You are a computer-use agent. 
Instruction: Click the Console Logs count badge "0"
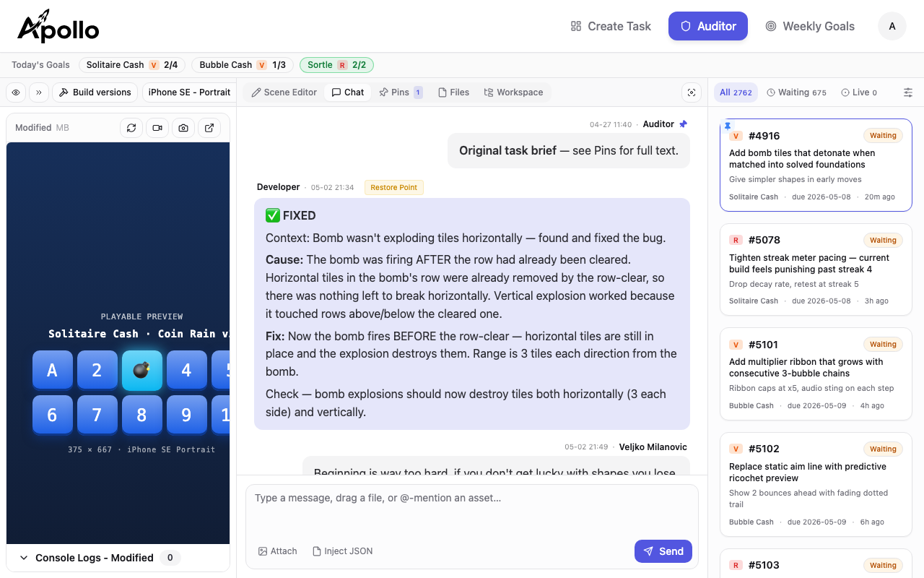coord(170,558)
